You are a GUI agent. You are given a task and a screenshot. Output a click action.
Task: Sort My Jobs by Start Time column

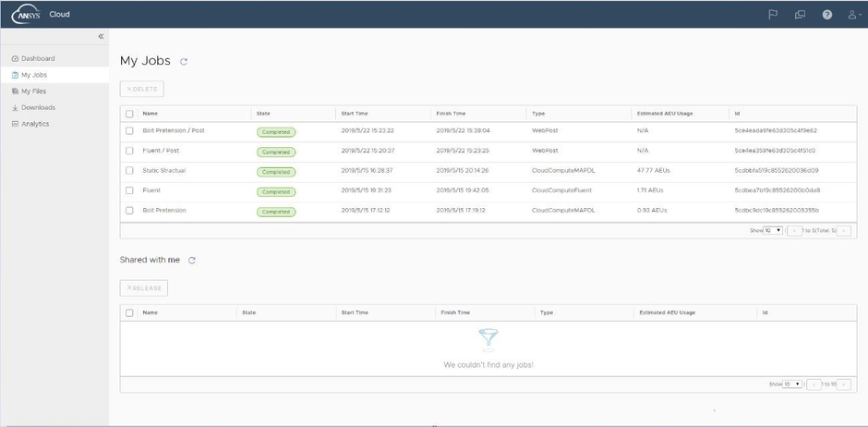point(355,114)
